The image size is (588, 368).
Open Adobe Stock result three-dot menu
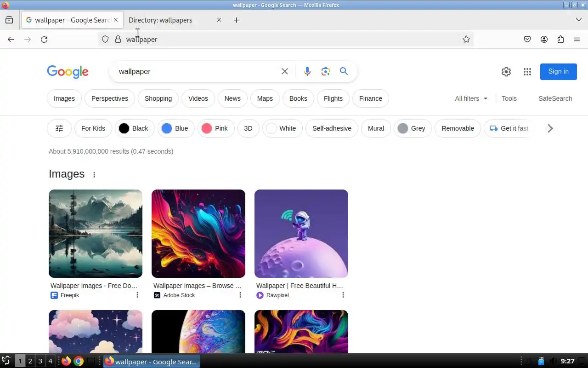point(240,295)
